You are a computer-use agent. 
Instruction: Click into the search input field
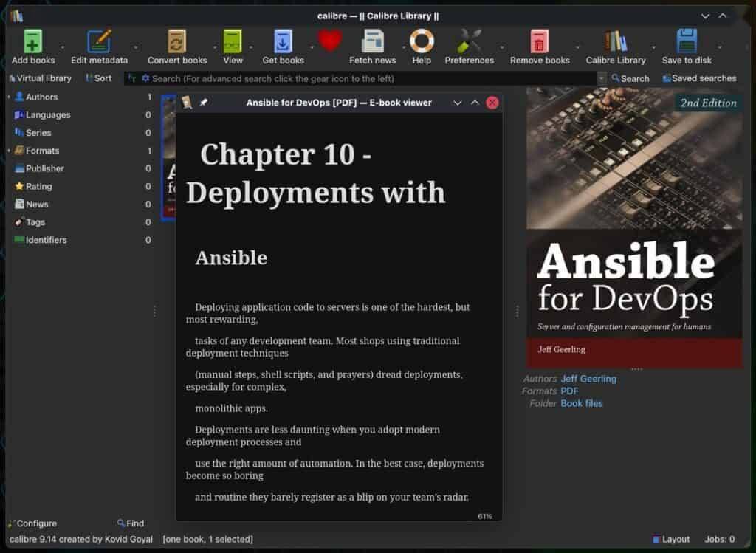tap(374, 78)
